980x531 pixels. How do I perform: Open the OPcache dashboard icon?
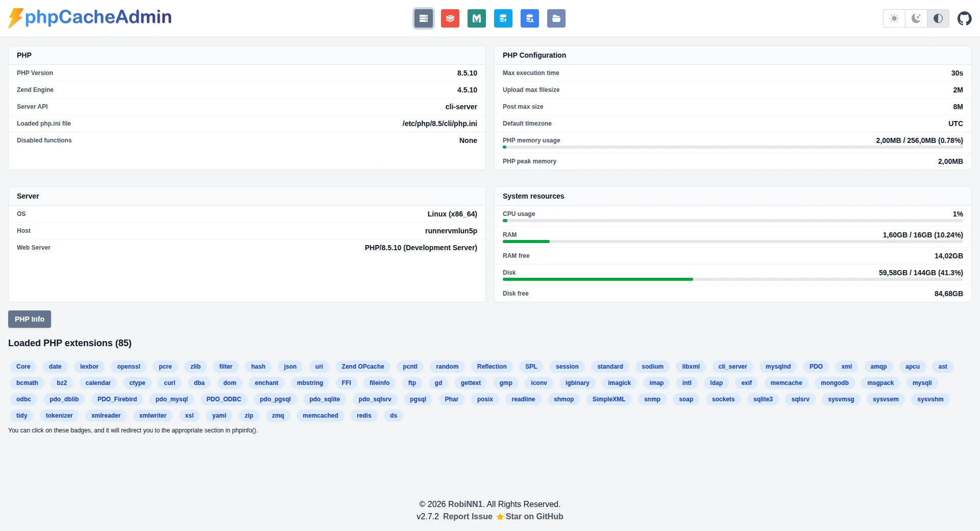coord(503,18)
